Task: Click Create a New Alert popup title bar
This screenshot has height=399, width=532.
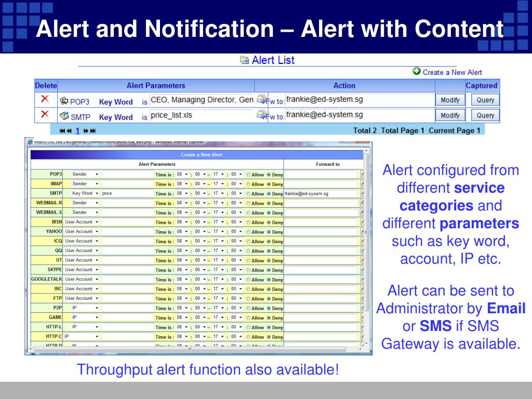Action: (197, 155)
